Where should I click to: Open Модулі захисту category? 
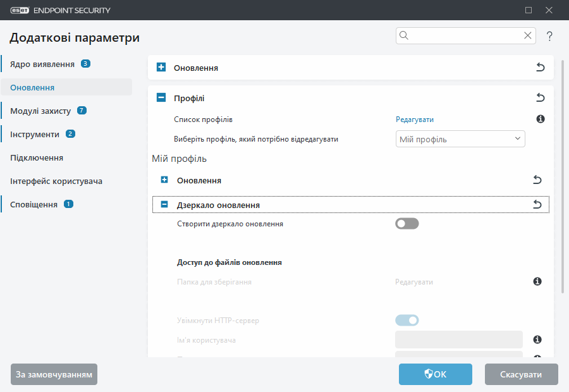pyautogui.click(x=40, y=111)
